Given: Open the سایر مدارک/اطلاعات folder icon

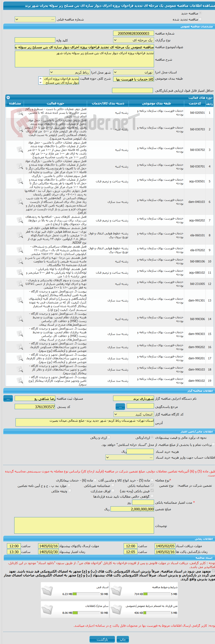Looking at the screenshot, I should pyautogui.click(x=47, y=610).
